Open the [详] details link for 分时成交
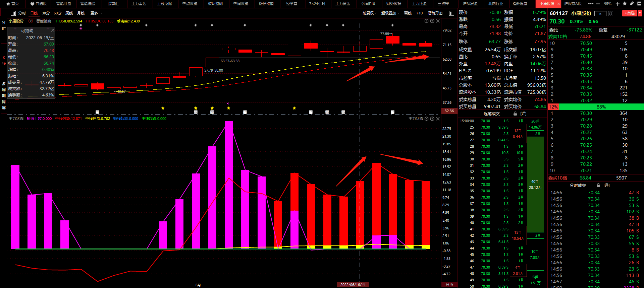Viewport: 644px width, 288px height. click(x=606, y=185)
